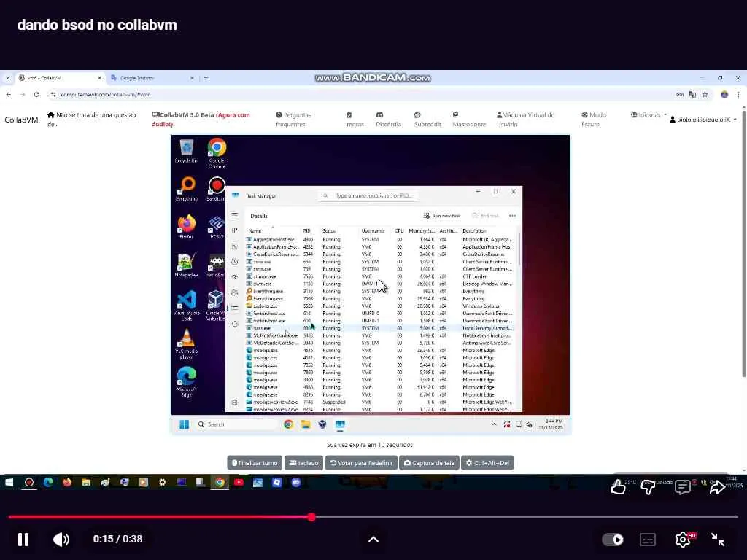Share the video using the arrow icon
747x560 pixels.
tap(718, 486)
